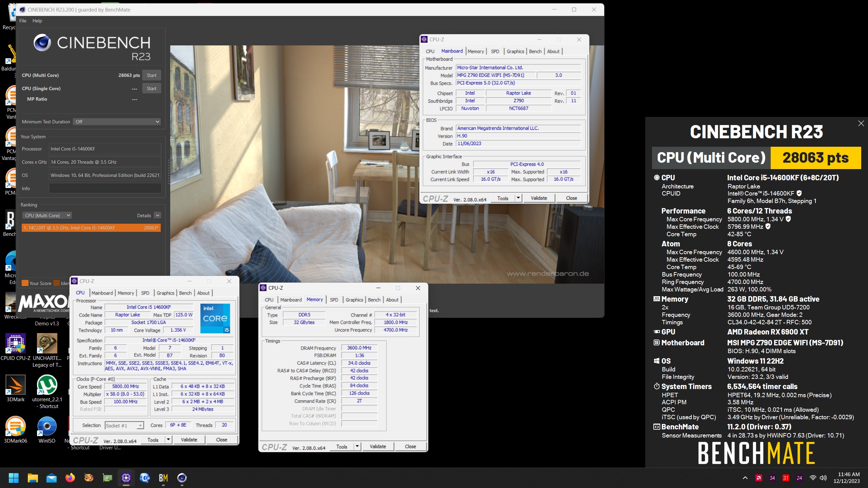Launch Firefox from the taskbar
The width and height of the screenshot is (868, 488).
pos(70,478)
